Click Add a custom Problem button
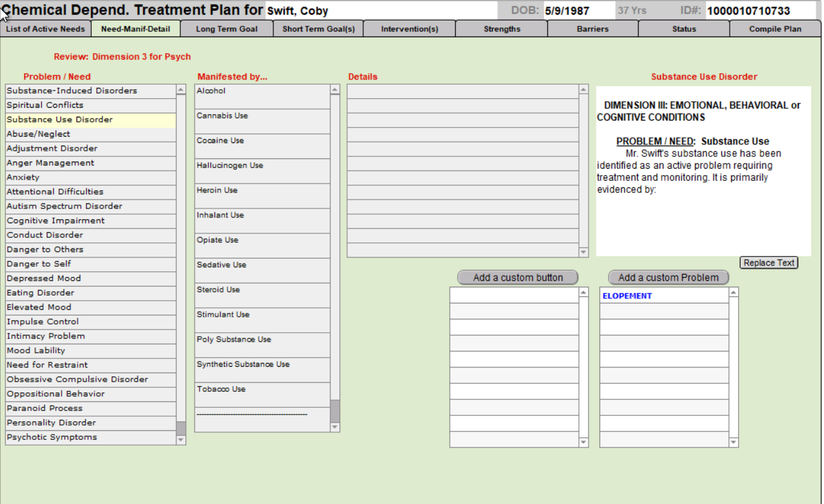The height and width of the screenshot is (504, 824). coord(668,278)
